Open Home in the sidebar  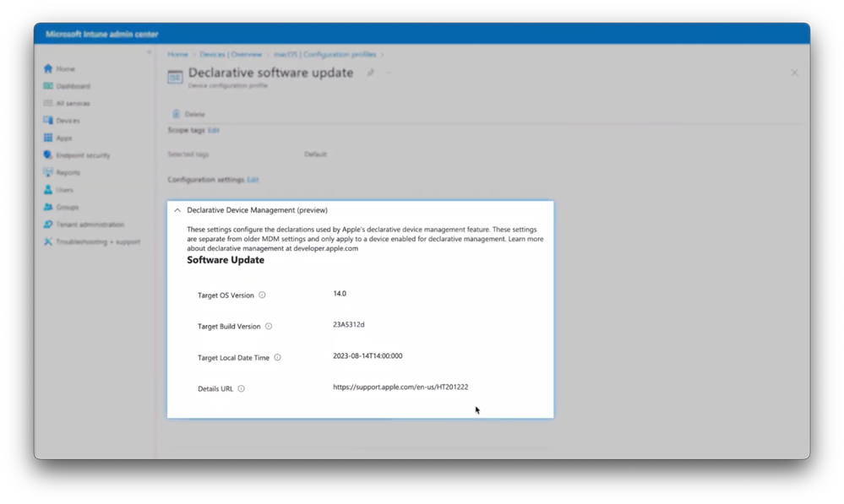pos(59,69)
